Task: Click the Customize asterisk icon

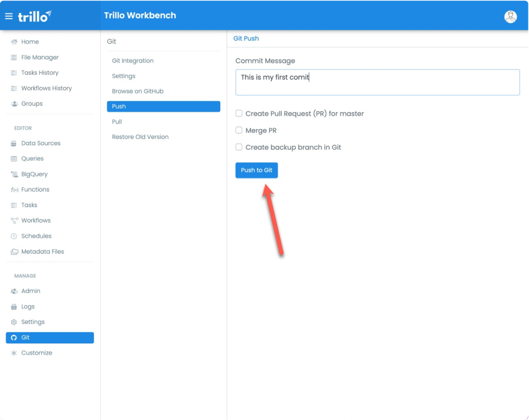Action: click(14, 353)
